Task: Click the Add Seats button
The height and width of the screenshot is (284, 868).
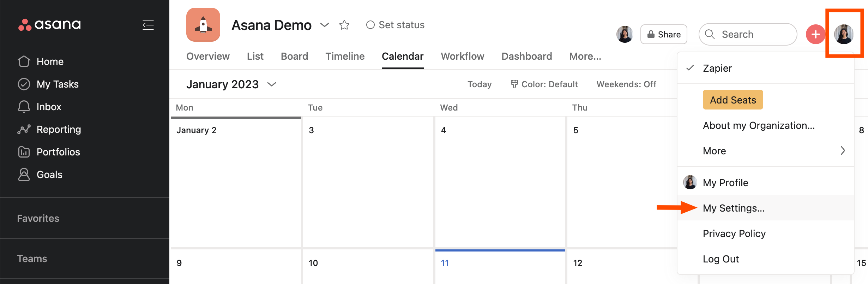Action: tap(733, 100)
